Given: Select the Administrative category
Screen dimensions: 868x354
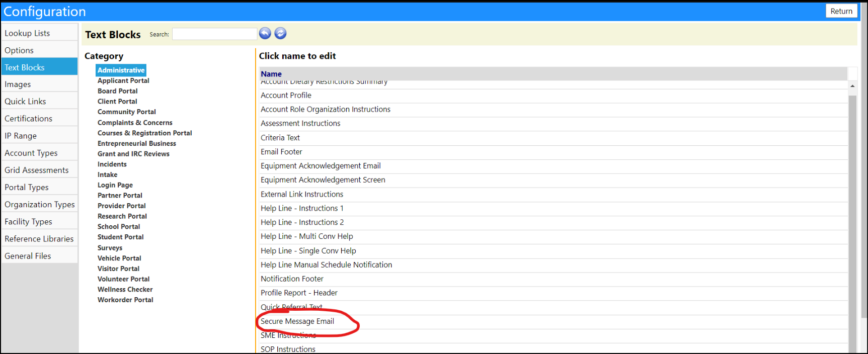Looking at the screenshot, I should point(121,70).
